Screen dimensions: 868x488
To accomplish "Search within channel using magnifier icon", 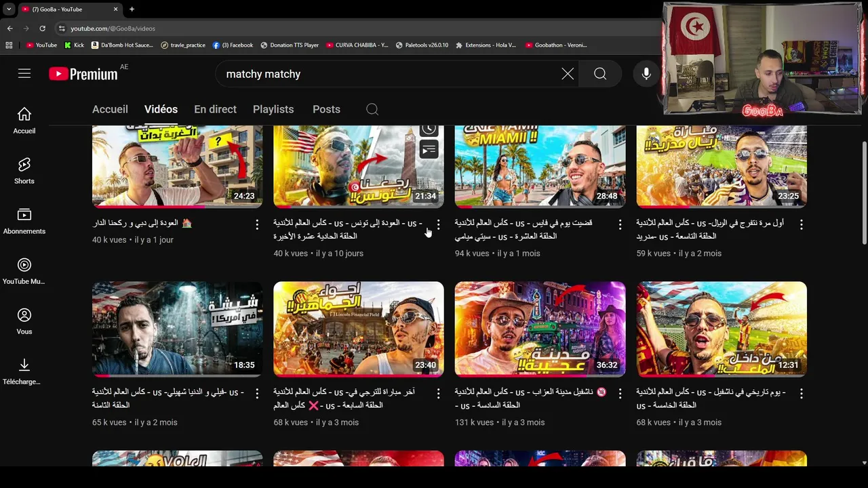I will click(372, 109).
